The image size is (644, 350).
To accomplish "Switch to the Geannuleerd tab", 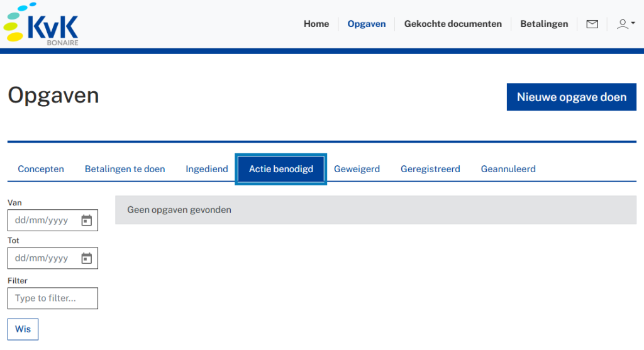I will 508,169.
